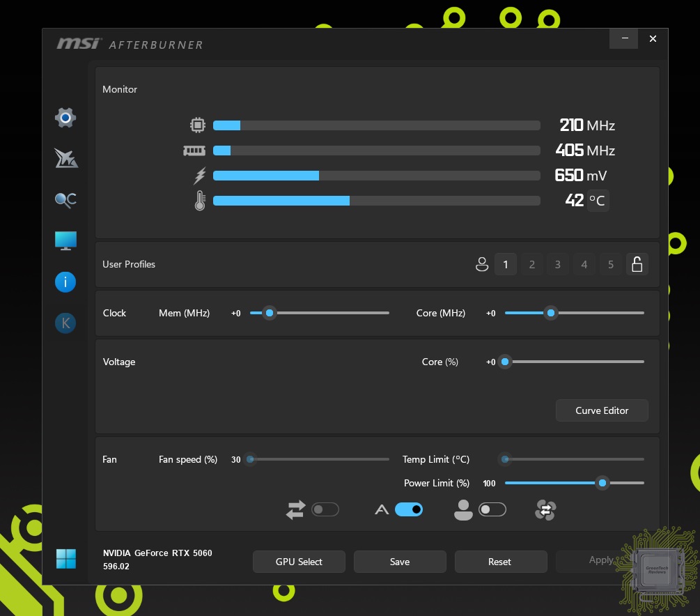
Task: Click the fan sync icon
Action: point(545,510)
